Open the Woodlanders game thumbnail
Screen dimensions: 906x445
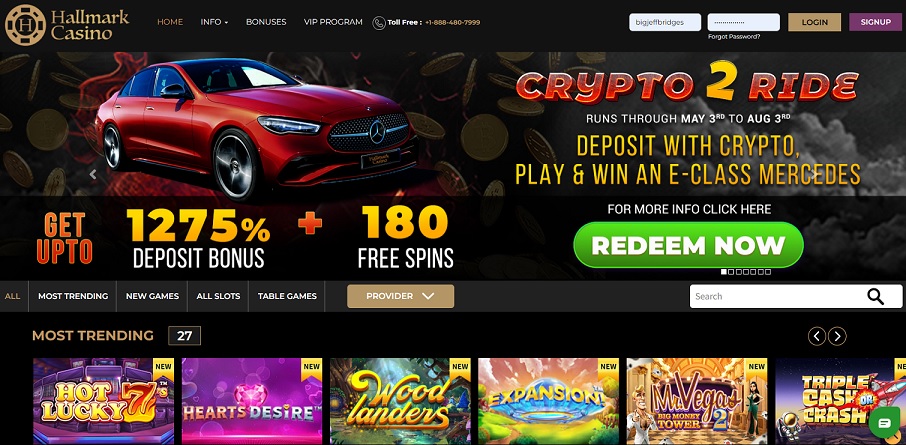click(400, 401)
